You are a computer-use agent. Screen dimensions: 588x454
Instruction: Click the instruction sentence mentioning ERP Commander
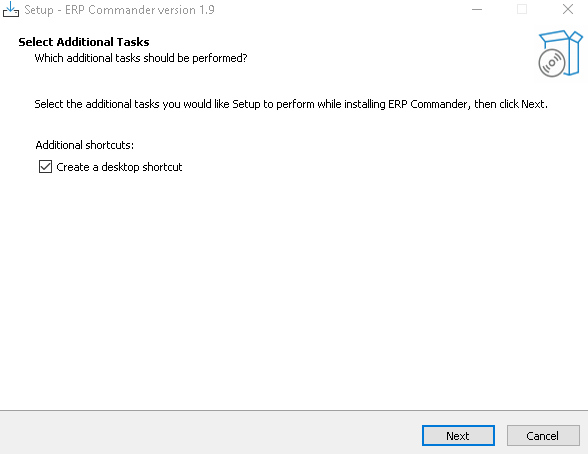[x=291, y=104]
